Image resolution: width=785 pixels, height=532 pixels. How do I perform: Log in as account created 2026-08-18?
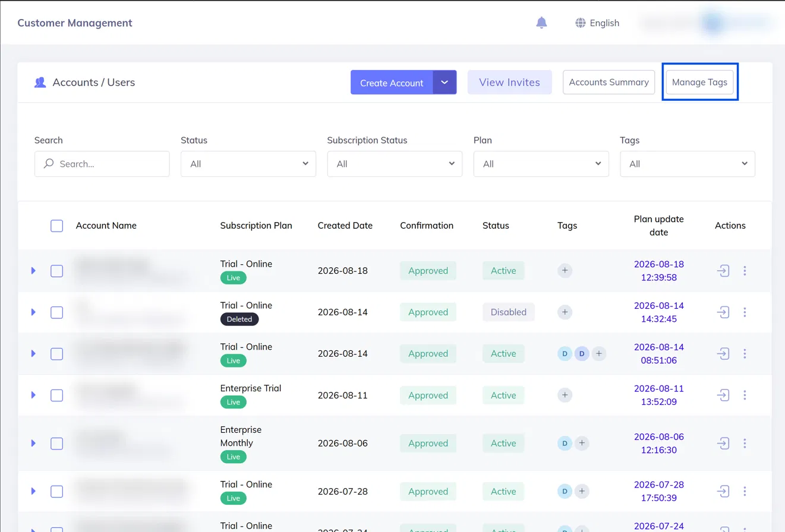(x=723, y=271)
